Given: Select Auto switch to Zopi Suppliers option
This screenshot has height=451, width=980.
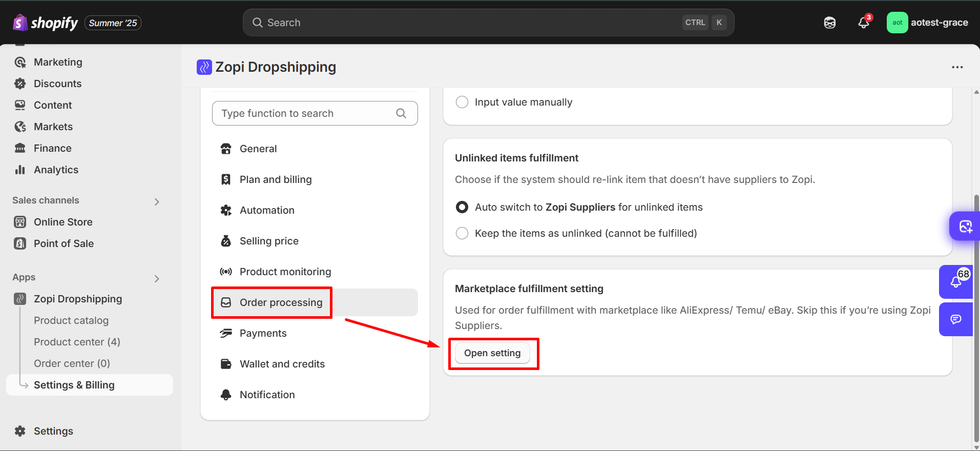Looking at the screenshot, I should (x=462, y=207).
